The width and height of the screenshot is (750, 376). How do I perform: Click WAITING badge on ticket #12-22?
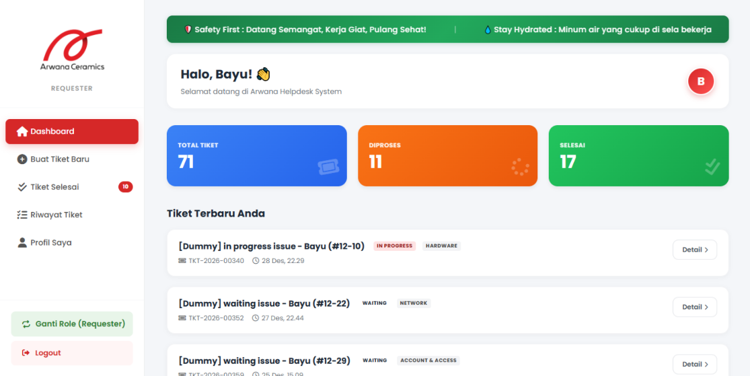pos(375,303)
